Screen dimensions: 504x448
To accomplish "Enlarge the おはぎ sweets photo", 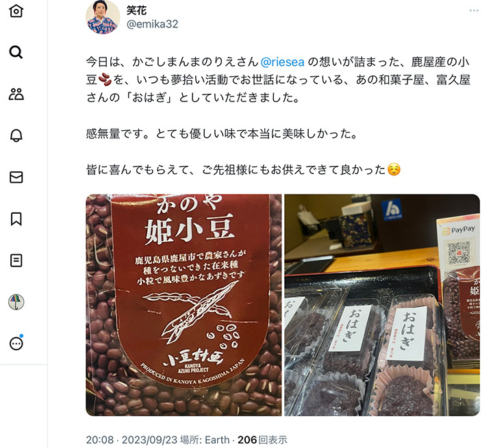I will [x=382, y=305].
